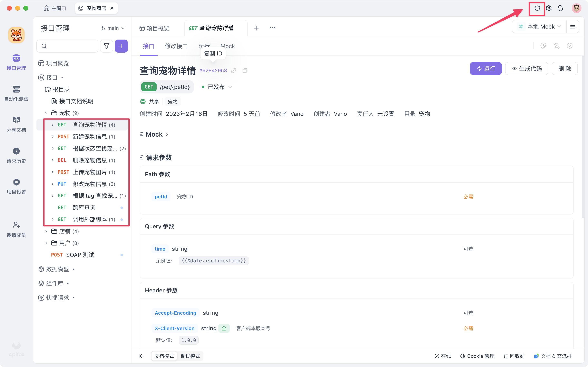
Task: Open the settings gear in the top bar
Action: pos(549,8)
